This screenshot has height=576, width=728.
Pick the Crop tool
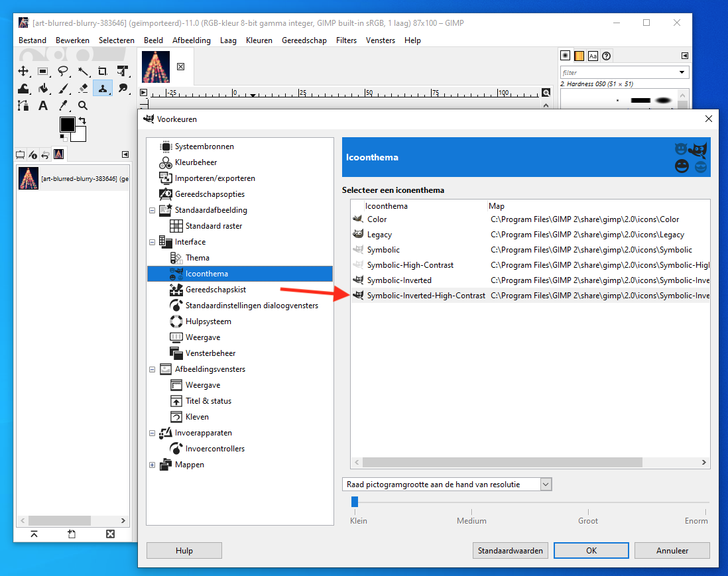point(103,71)
